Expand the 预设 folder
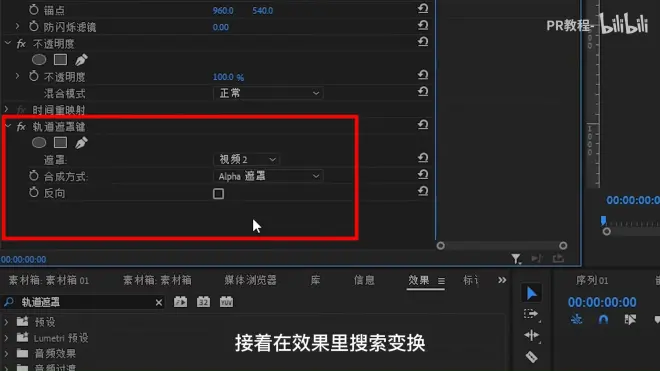660x371 pixels. pyautogui.click(x=6, y=322)
